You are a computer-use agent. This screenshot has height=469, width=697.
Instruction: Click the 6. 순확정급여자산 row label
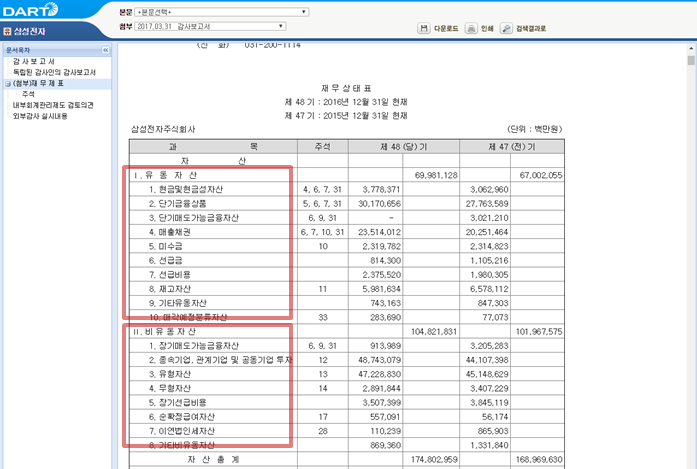click(x=182, y=417)
